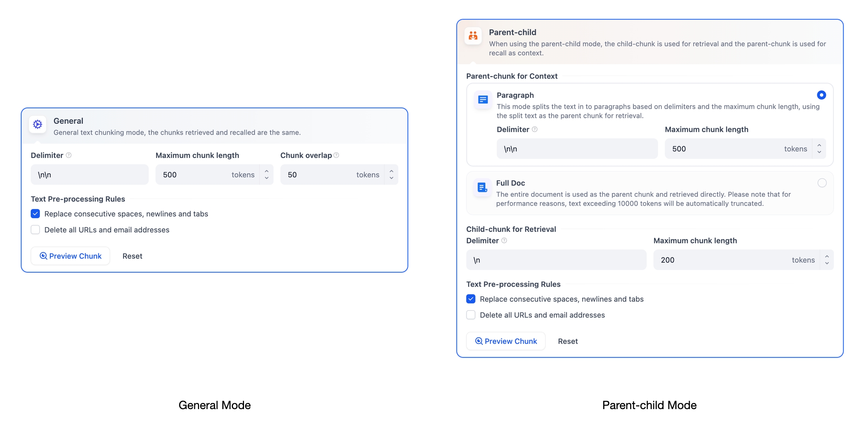Select the Paragraph radio button

pos(821,95)
